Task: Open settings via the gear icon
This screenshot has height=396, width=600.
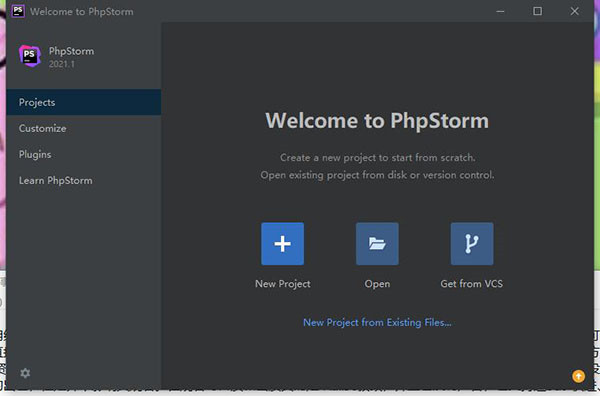Action: pyautogui.click(x=25, y=373)
